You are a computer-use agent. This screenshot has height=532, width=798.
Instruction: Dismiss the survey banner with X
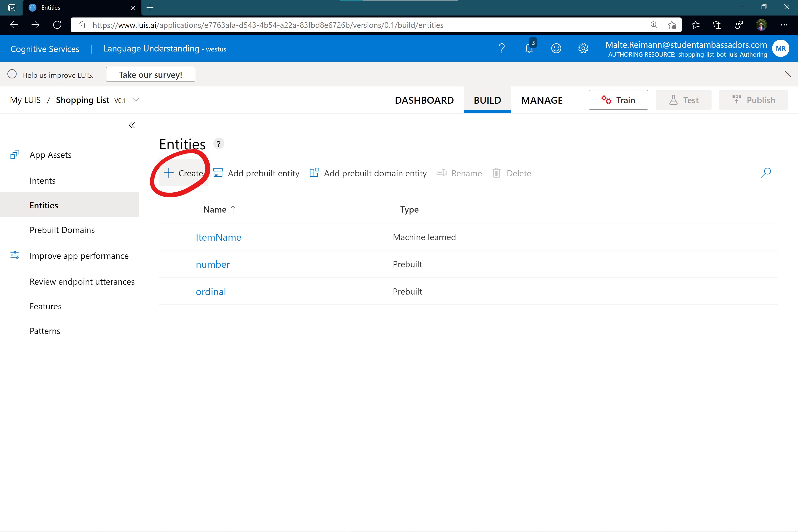(x=788, y=74)
